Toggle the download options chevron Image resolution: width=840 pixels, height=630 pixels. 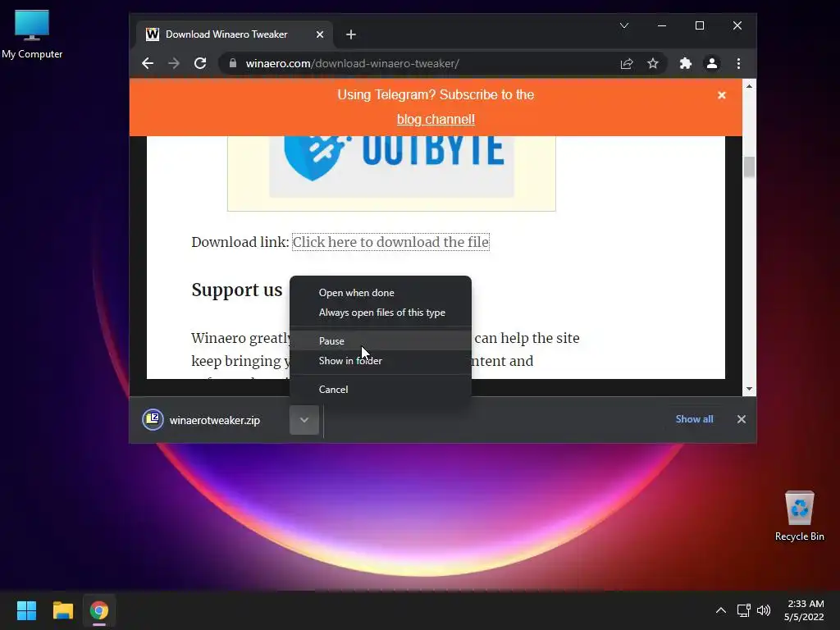tap(304, 419)
